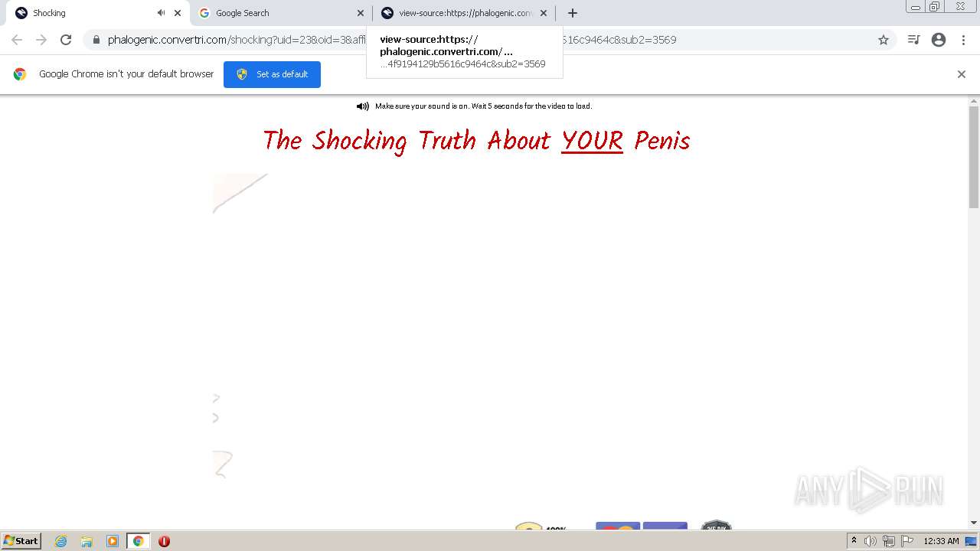This screenshot has width=980, height=551.
Task: Open the Windows Start menu
Action: click(21, 541)
